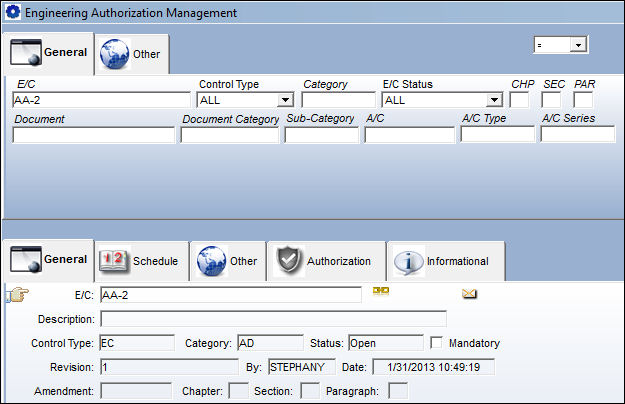Switch to upper General filter tab
Screen dimensions: 625x404
[49, 53]
